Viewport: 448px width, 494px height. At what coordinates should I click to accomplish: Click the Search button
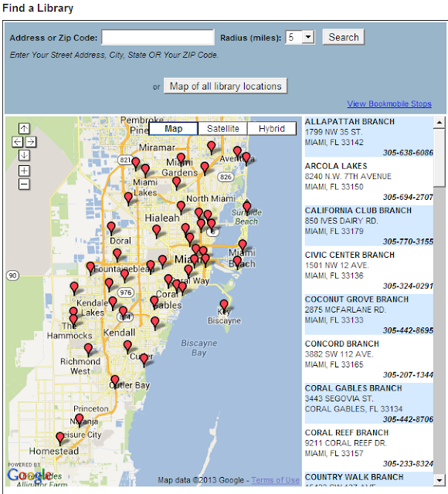coord(344,37)
